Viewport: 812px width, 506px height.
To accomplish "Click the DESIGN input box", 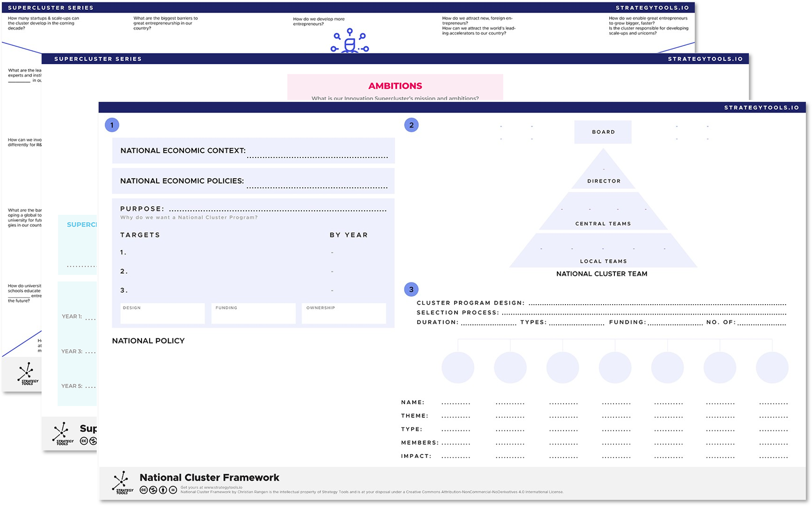I will pos(162,314).
